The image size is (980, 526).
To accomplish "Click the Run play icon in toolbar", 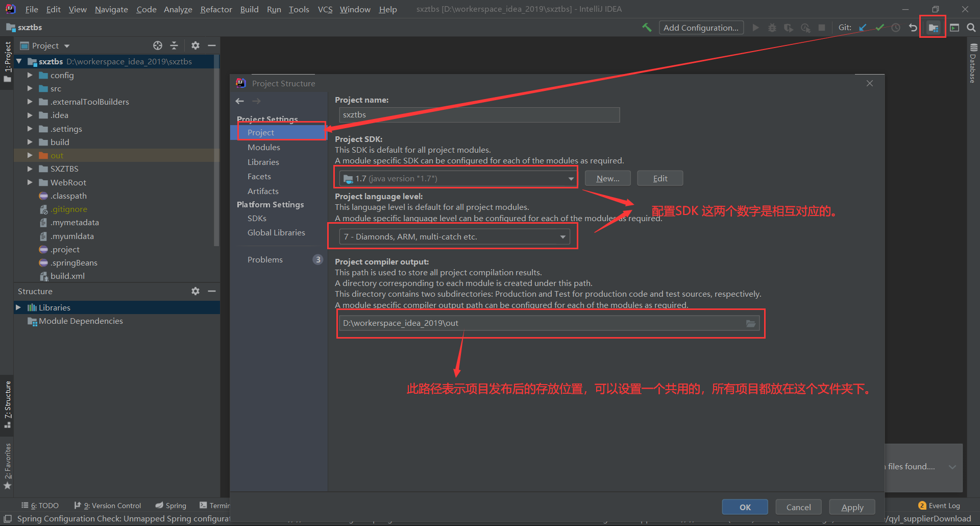I will 756,28.
